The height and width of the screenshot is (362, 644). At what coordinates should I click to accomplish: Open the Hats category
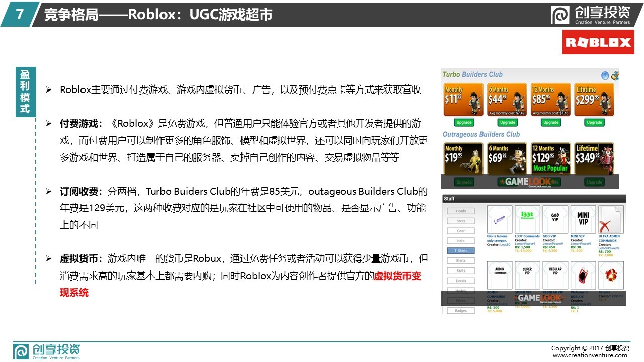click(461, 241)
